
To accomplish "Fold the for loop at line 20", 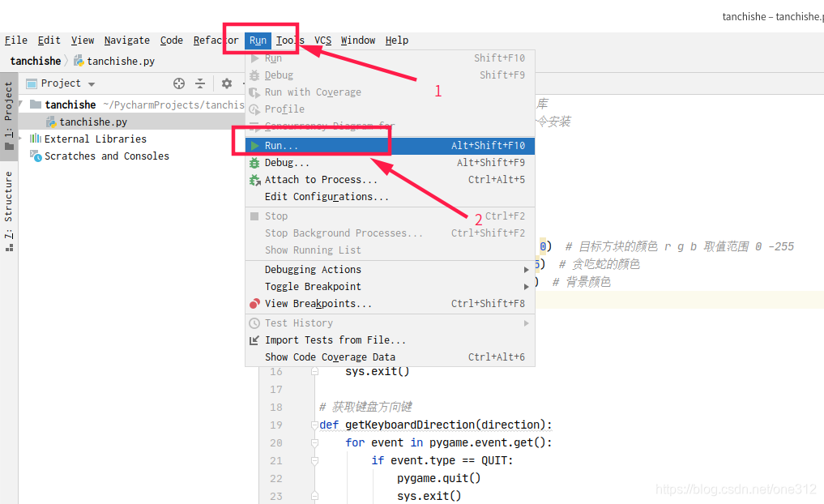I will coord(314,443).
